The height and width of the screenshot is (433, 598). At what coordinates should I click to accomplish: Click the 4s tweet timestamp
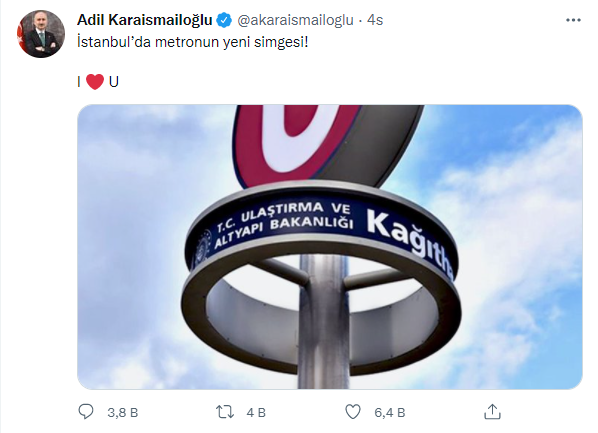point(375,20)
